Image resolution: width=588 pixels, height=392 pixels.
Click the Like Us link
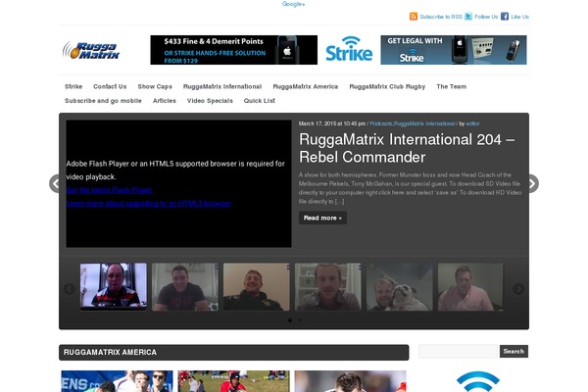tap(519, 17)
